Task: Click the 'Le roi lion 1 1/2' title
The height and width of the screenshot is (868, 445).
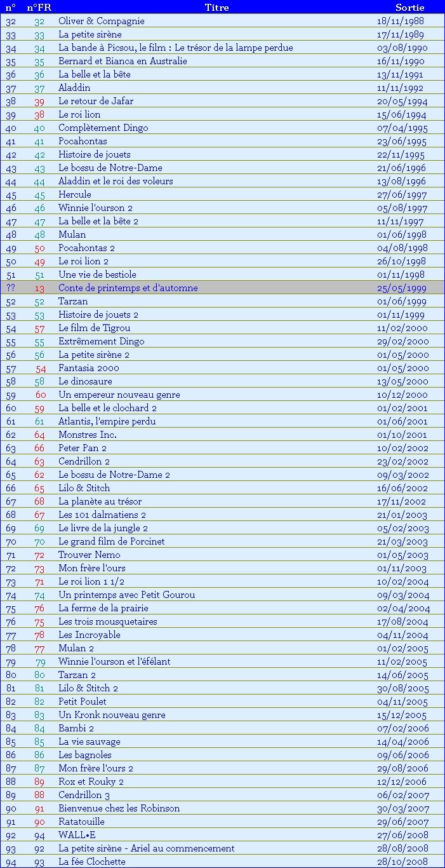Action: pos(91,581)
